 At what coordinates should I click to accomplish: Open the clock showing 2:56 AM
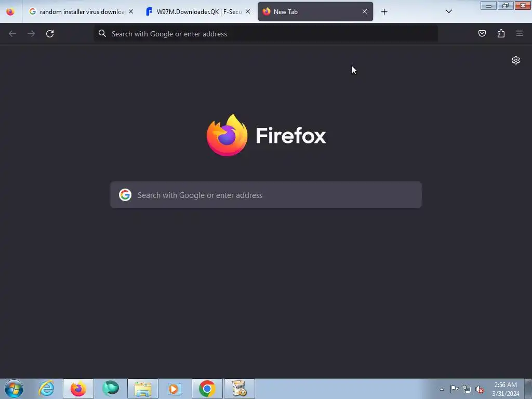tap(506, 389)
